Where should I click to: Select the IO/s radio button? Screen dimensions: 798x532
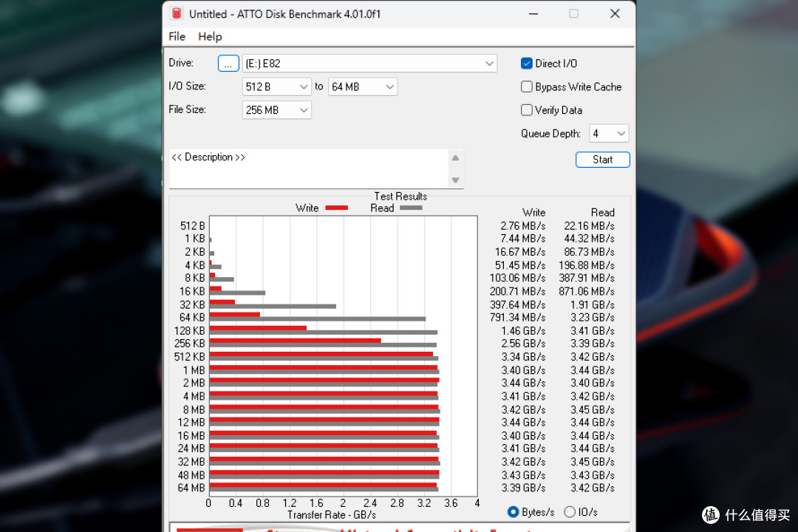[x=570, y=512]
